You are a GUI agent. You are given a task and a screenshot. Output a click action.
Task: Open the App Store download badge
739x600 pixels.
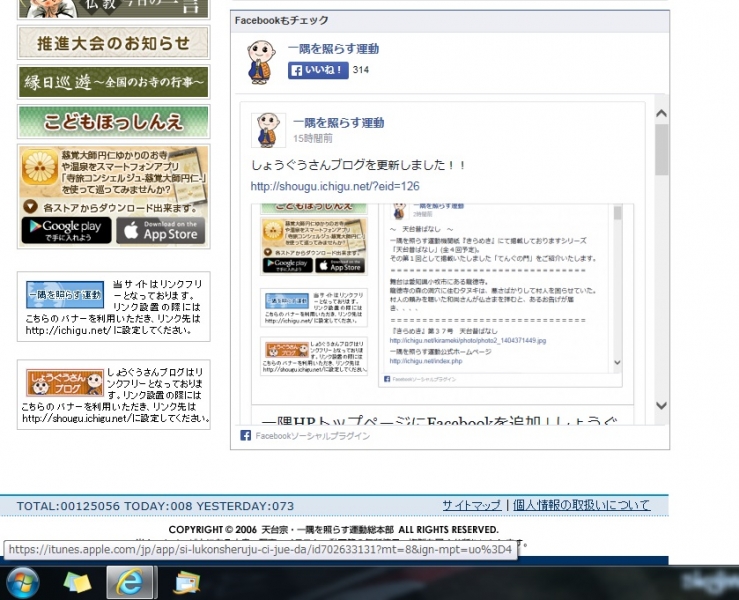[x=160, y=230]
